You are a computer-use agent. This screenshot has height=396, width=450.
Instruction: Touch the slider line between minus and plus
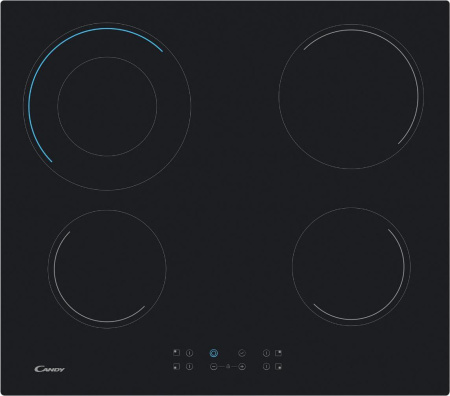[x=228, y=367]
